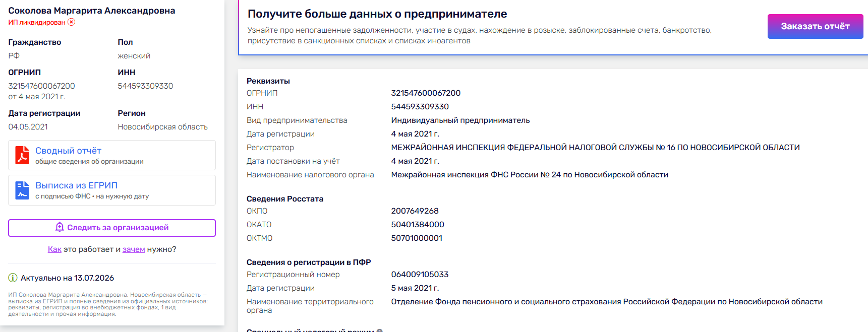Select ОГРНИП value in Реквизиты section

pos(426,93)
